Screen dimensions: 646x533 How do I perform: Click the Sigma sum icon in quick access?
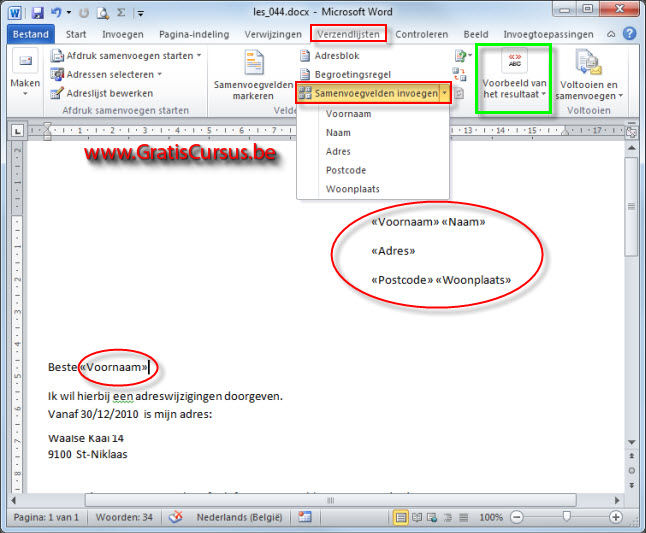pos(121,13)
